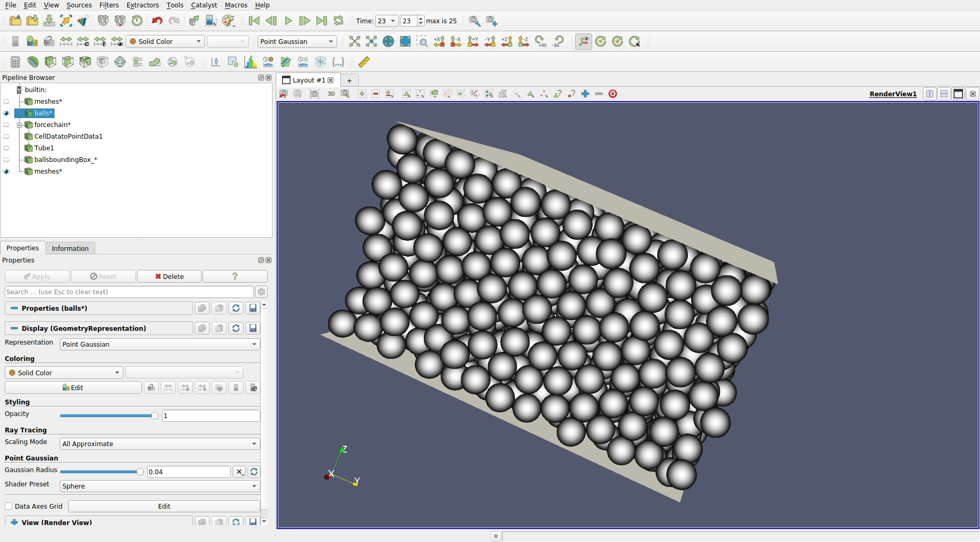Open file with the folder icon
Screen dimensions: 980x542
[15, 21]
